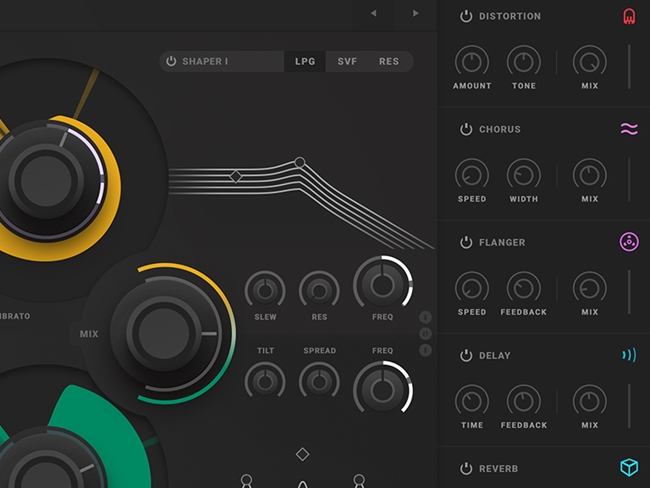The height and width of the screenshot is (488, 650).
Task: Click the REVERB section title
Action: click(498, 469)
